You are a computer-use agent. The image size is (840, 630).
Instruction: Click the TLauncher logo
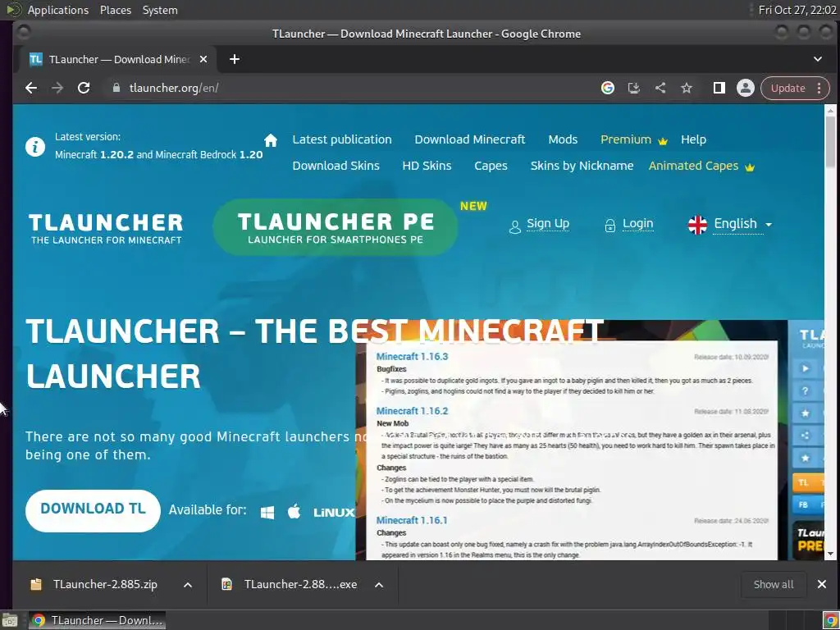click(x=106, y=229)
